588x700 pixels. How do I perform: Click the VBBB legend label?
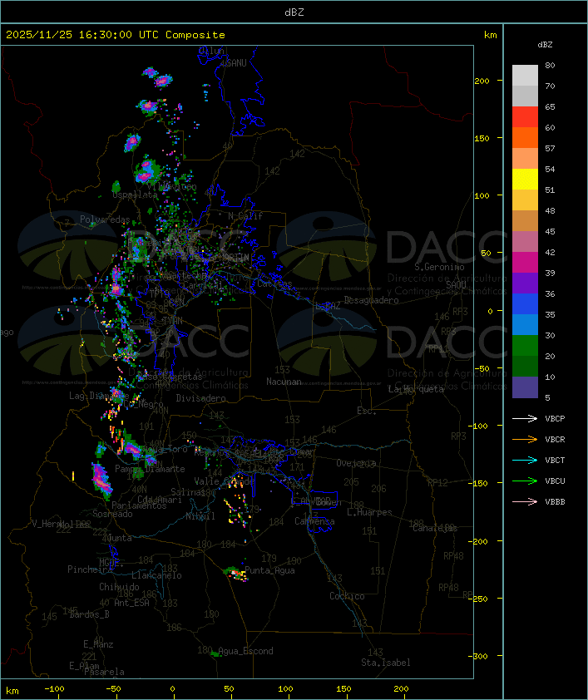click(555, 502)
